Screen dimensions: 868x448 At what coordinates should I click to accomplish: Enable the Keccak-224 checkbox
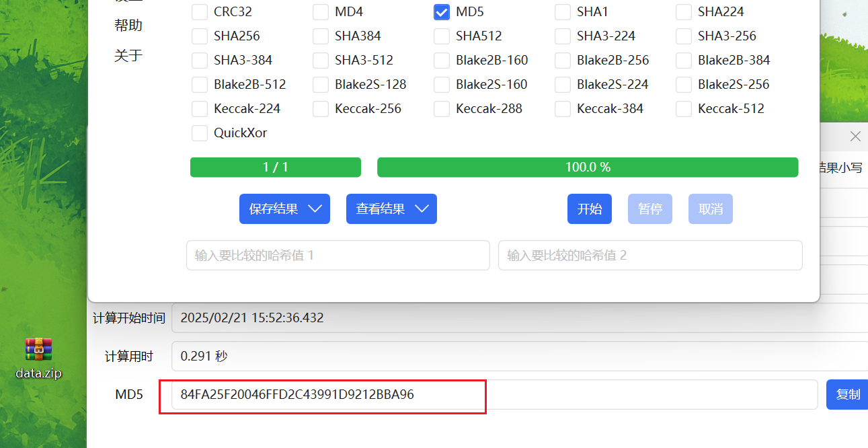(x=200, y=109)
